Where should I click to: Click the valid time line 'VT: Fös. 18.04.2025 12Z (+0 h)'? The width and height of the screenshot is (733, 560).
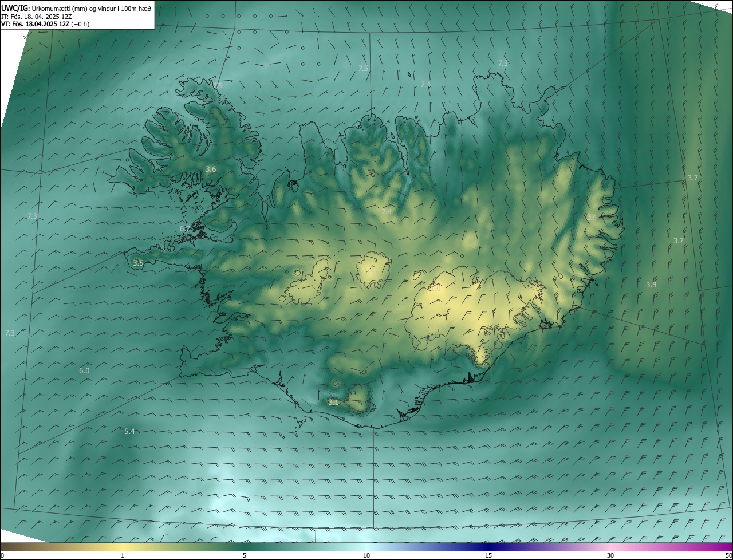45,24
